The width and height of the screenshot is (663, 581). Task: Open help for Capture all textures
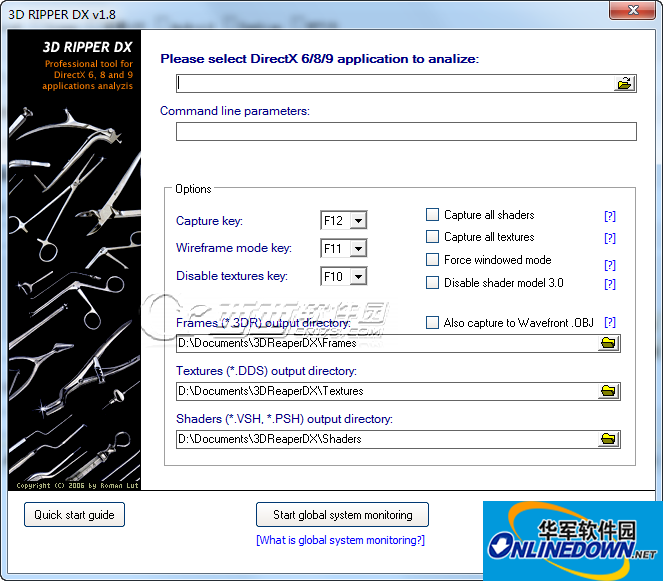click(609, 239)
